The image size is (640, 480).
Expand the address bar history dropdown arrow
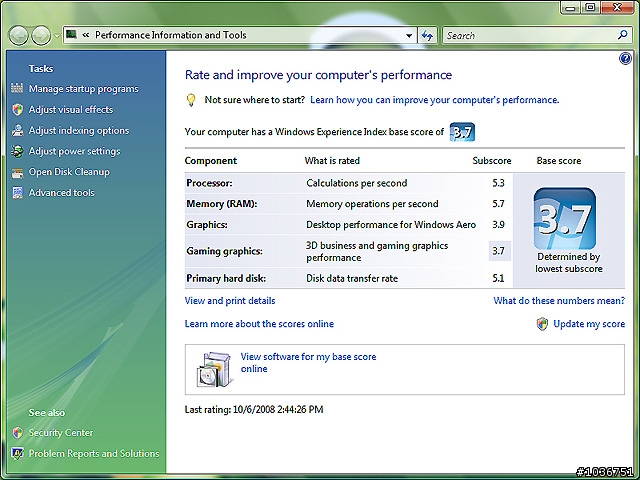tap(409, 36)
